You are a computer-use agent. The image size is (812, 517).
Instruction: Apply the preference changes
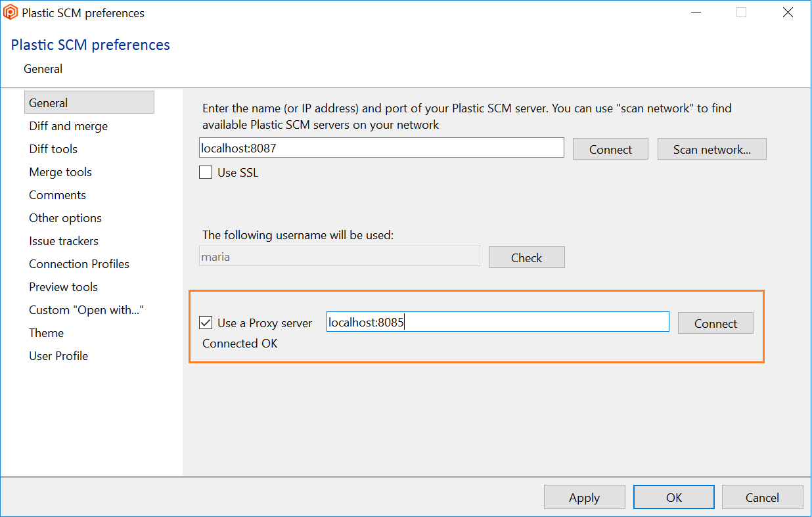(x=585, y=497)
